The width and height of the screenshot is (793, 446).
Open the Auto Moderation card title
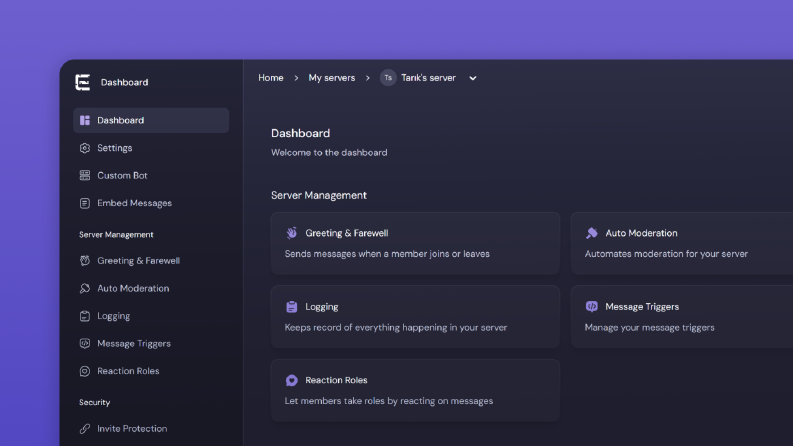pos(641,233)
